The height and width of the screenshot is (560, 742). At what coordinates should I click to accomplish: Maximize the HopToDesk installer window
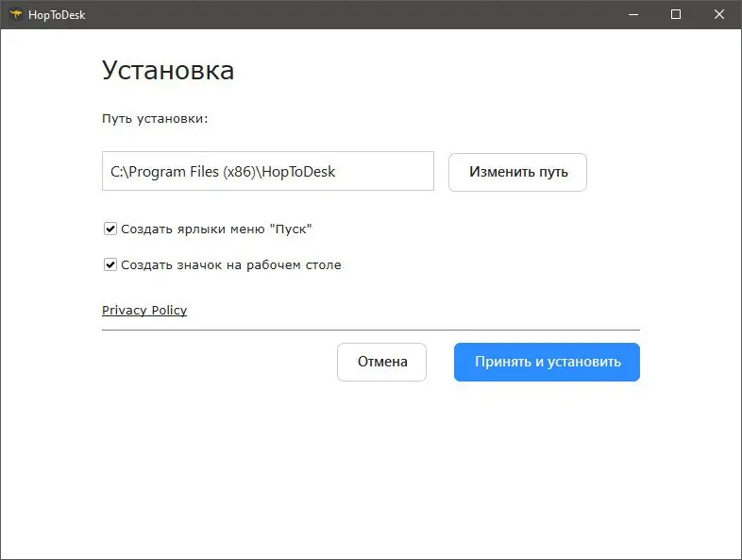[676, 14]
